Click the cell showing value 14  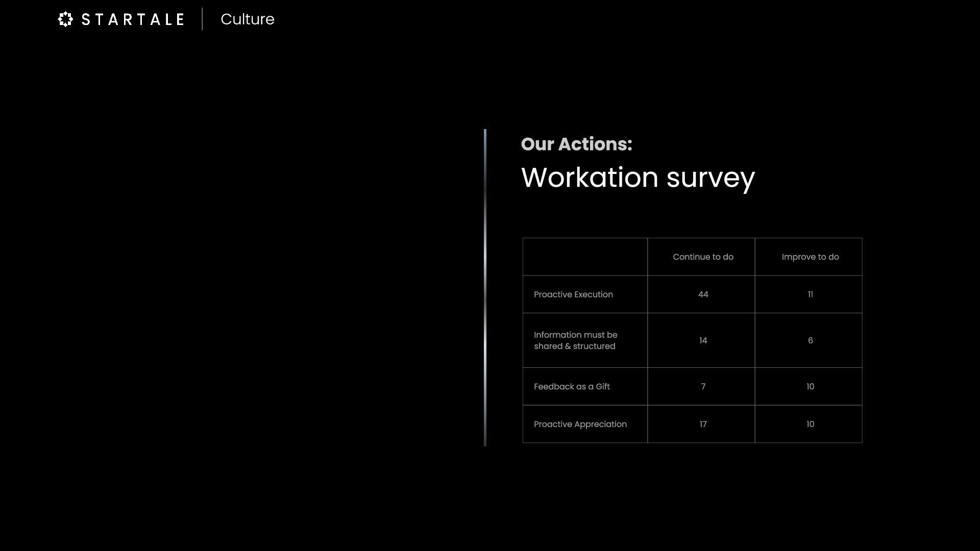[702, 341]
